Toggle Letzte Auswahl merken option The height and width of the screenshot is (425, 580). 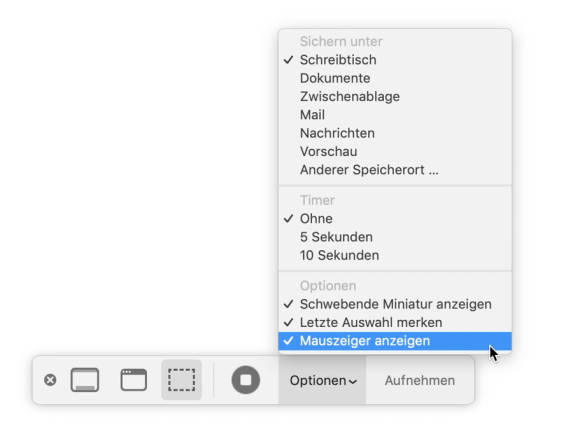pos(395,323)
